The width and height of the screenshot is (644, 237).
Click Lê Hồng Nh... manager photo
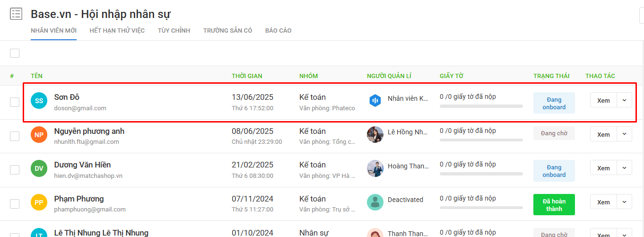coord(375,134)
